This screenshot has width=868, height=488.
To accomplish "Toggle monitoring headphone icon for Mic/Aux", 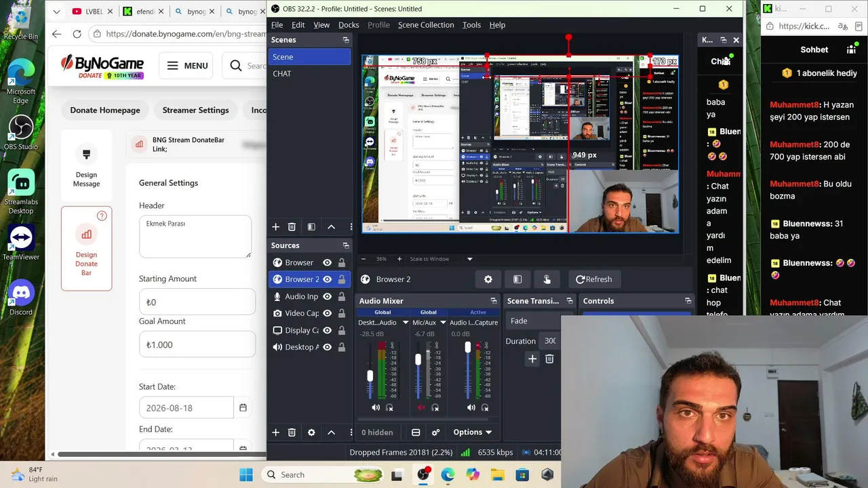I will [435, 408].
